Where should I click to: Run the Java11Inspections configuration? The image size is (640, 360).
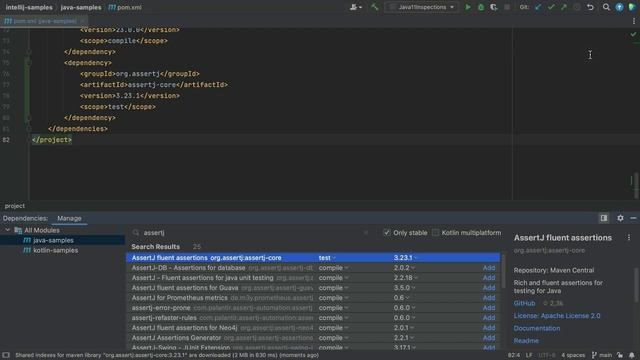[x=468, y=7]
